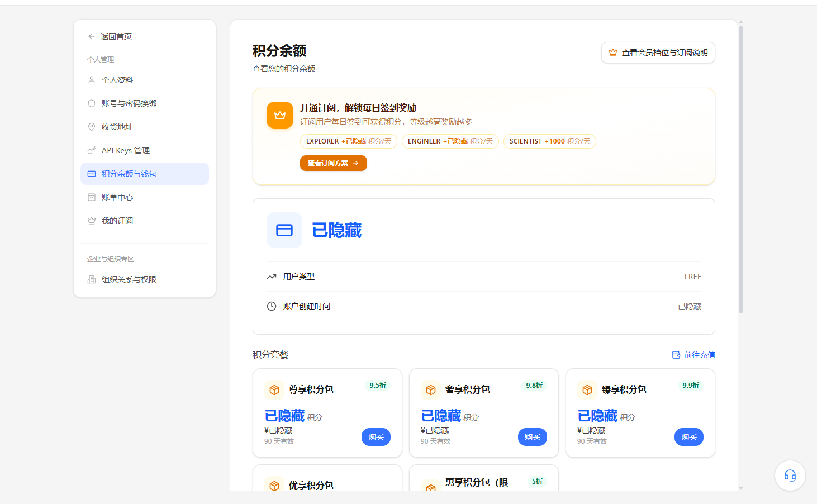Click the shield icon beside 账号与密码换绑
Screen dimensions: 817x504
pyautogui.click(x=92, y=103)
